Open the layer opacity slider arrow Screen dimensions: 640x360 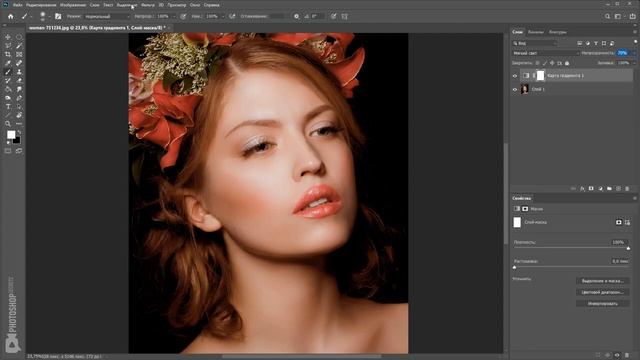click(x=634, y=53)
